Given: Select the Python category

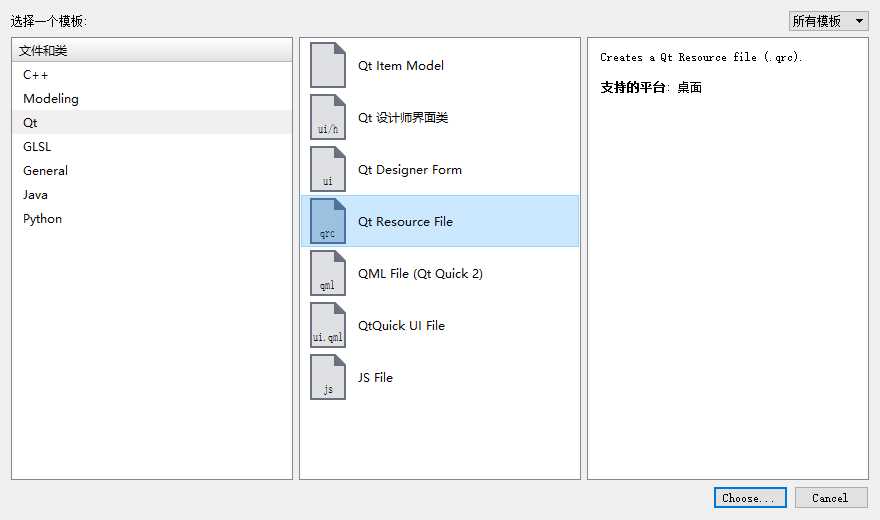Looking at the screenshot, I should point(152,219).
